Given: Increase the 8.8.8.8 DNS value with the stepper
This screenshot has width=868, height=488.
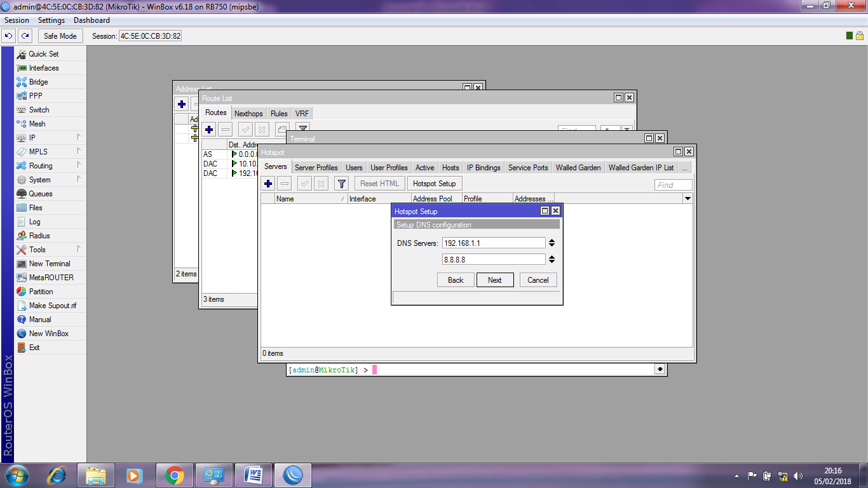Looking at the screenshot, I should tap(550, 256).
